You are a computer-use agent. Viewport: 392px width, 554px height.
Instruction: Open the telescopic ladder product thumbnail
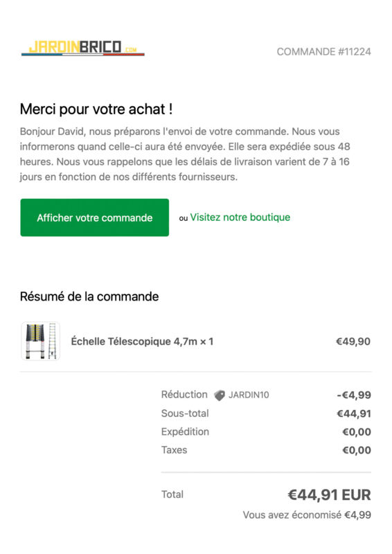pos(41,341)
